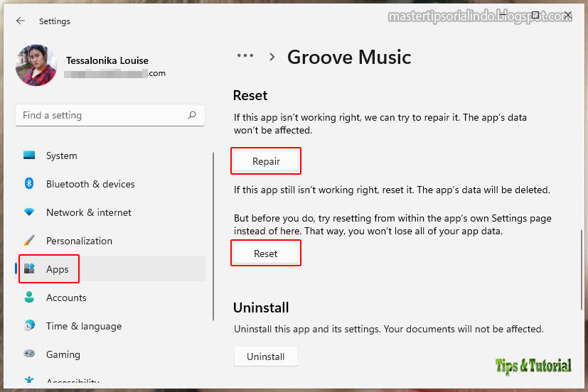Click the Find a setting search box

point(110,115)
